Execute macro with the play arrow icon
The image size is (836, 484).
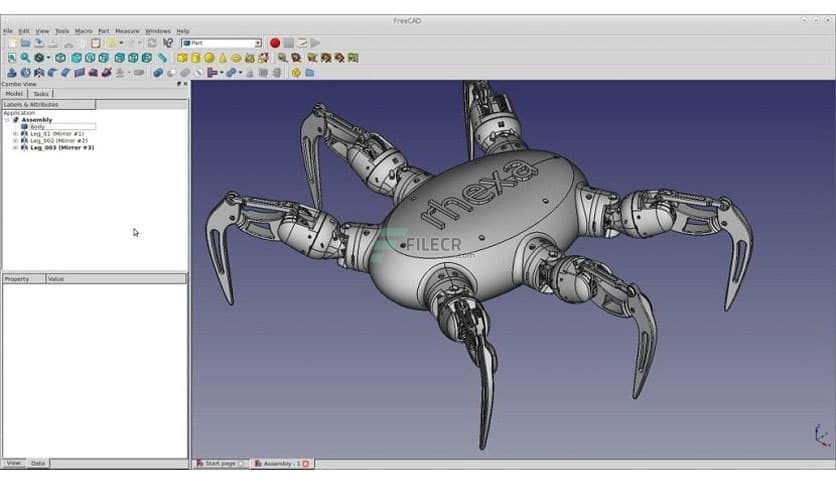click(x=316, y=43)
